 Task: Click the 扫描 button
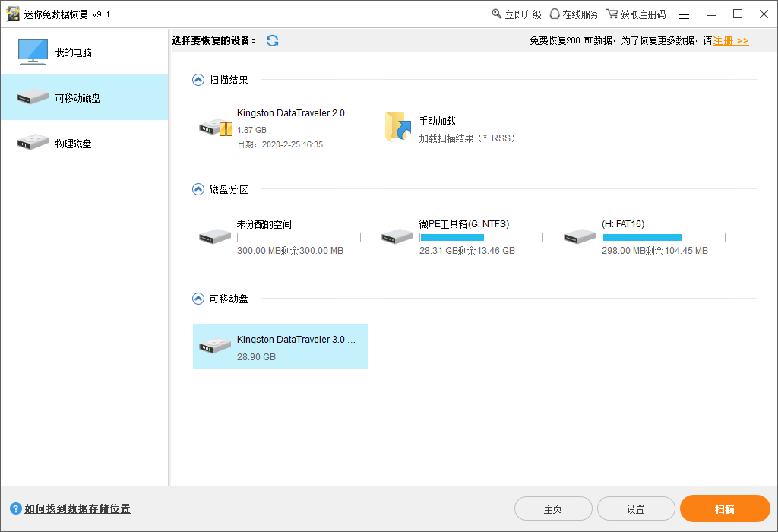point(724,508)
